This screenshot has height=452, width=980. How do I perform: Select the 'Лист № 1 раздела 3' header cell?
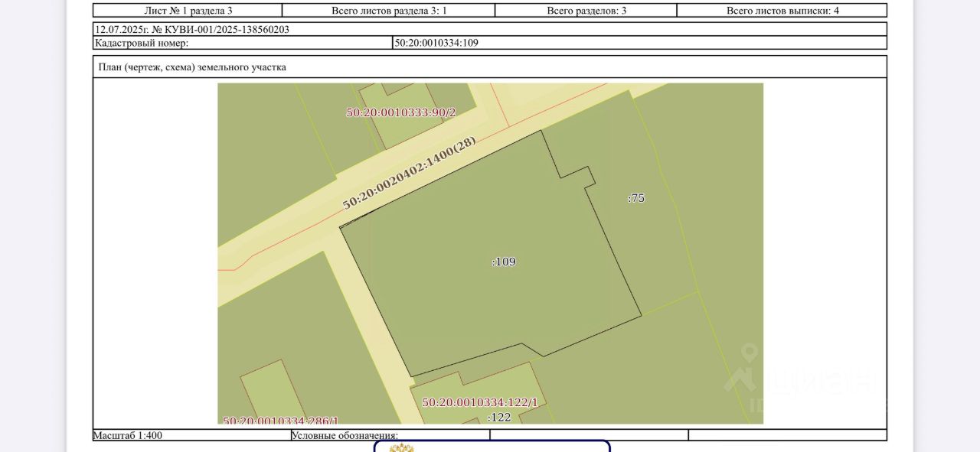[x=188, y=11]
